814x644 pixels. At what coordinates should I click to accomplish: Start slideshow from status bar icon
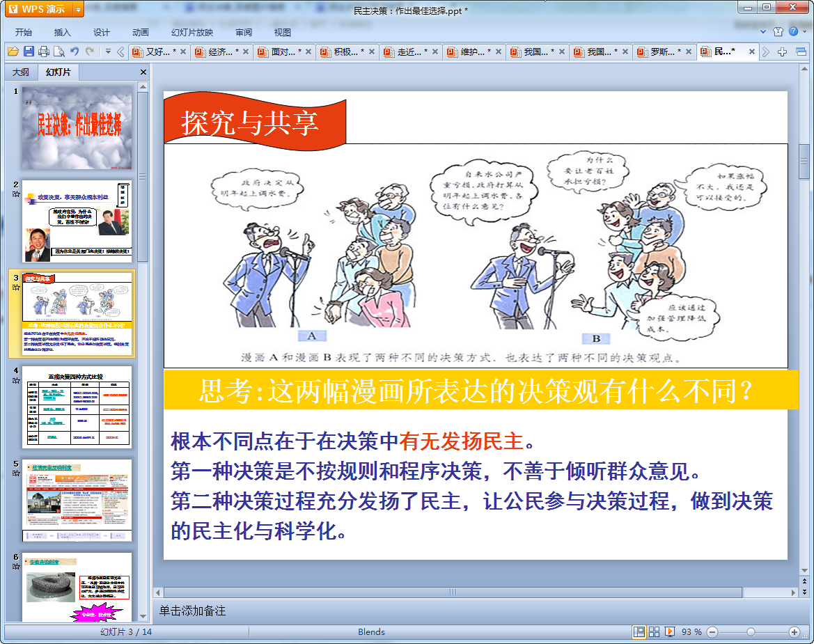(670, 631)
